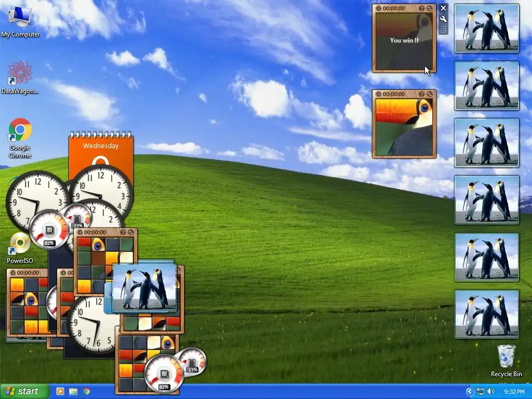
Task: Launch Chrome from the quick launch bar
Action: coord(87,391)
